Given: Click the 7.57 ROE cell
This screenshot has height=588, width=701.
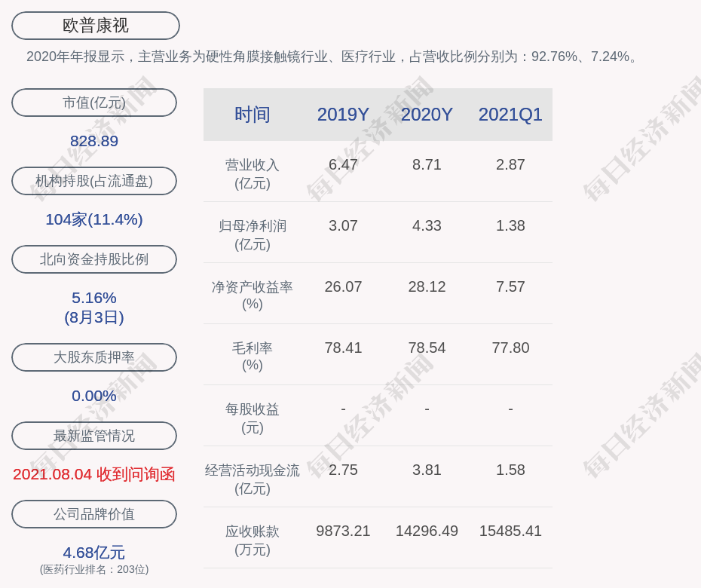Looking at the screenshot, I should pyautogui.click(x=510, y=286).
